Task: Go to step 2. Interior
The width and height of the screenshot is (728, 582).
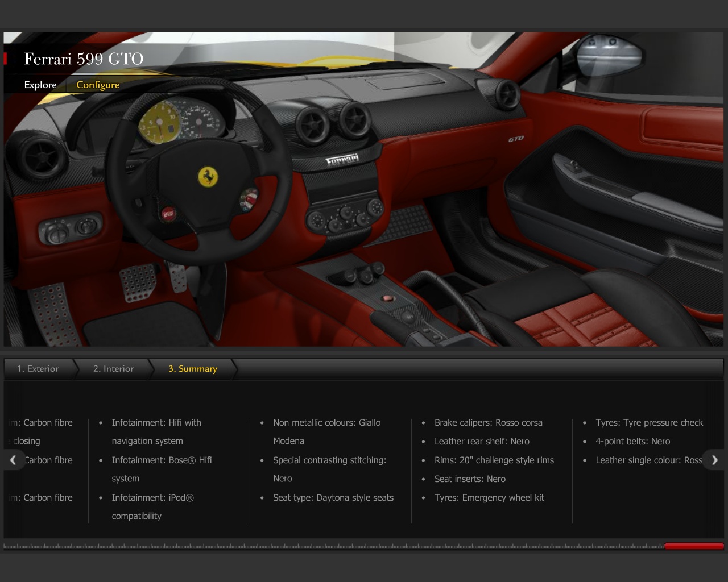Action: tap(114, 369)
